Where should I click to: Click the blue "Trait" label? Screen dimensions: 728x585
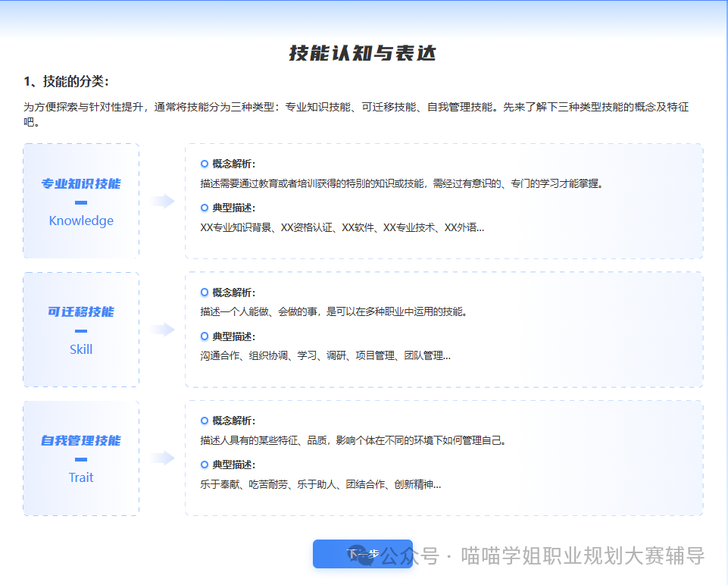point(81,477)
